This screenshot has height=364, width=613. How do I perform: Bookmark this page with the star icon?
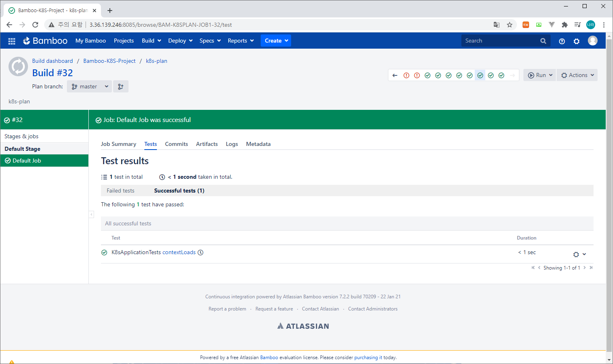pos(510,25)
